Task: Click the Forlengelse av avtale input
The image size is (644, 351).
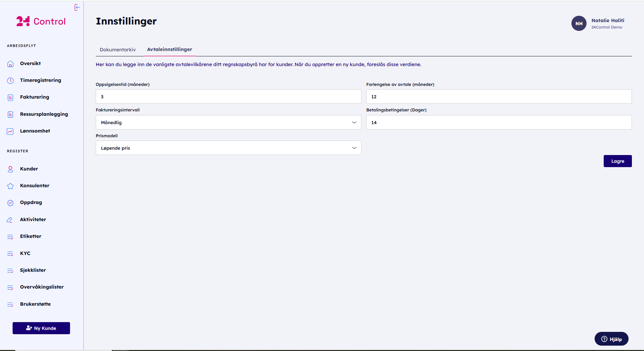Action: pos(499,97)
